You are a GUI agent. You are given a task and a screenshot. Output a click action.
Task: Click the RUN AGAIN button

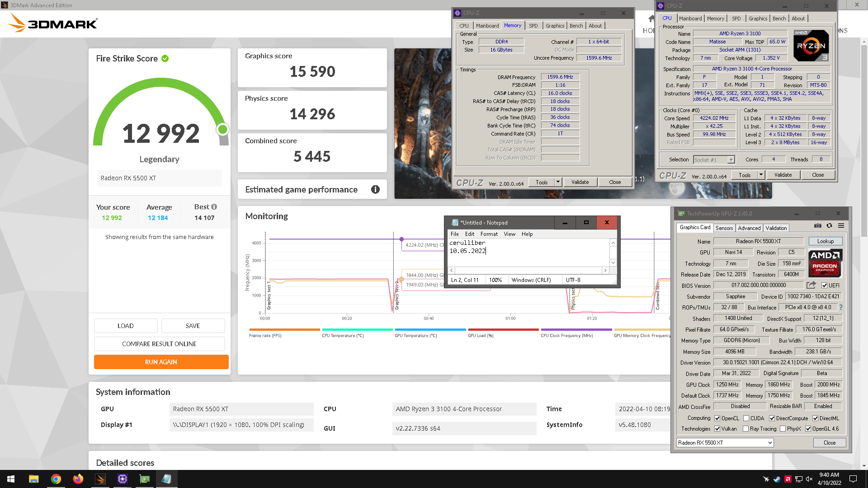pyautogui.click(x=161, y=362)
